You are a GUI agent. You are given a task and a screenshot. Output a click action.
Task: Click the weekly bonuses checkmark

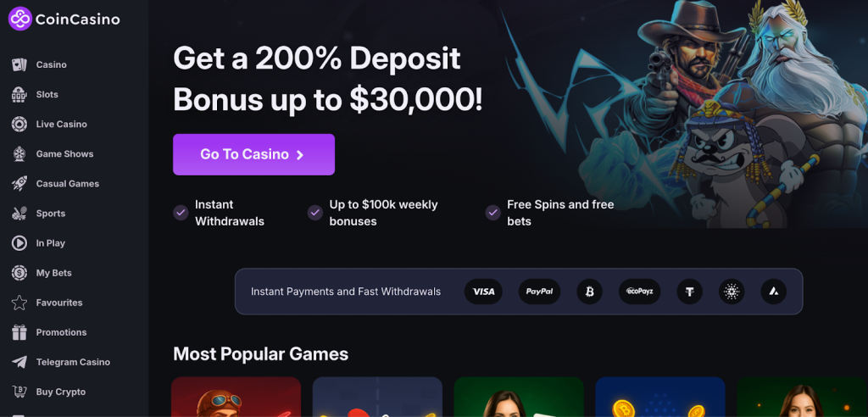(315, 213)
